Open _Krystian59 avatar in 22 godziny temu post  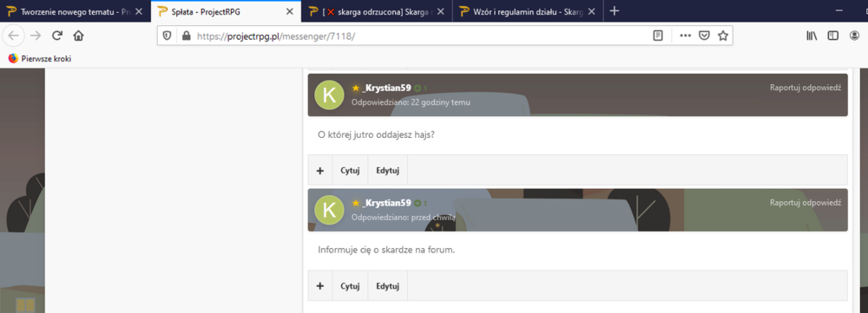[329, 95]
